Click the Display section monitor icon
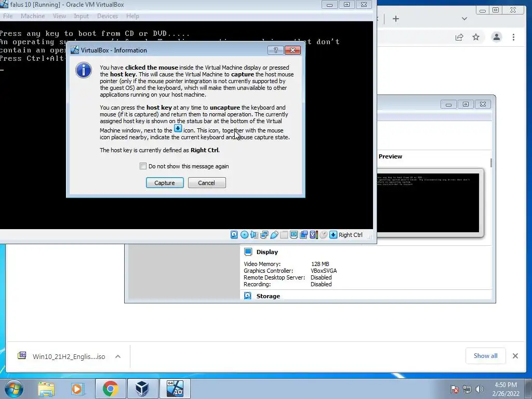The height and width of the screenshot is (399, 532). (x=248, y=252)
